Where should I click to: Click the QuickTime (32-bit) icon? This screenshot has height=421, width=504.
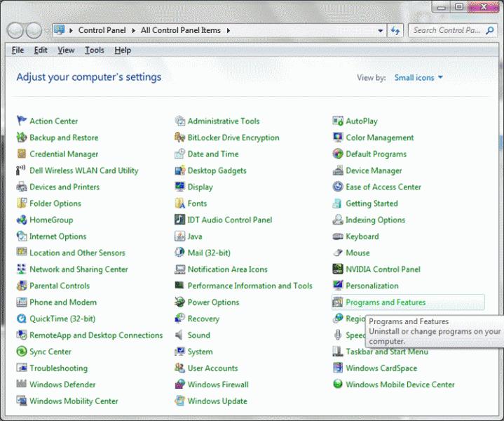point(22,319)
